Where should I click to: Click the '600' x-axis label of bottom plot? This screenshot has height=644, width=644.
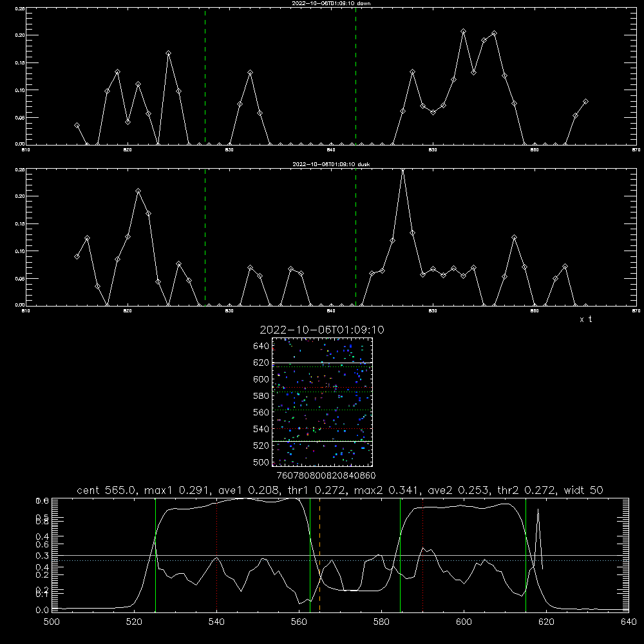[464, 622]
